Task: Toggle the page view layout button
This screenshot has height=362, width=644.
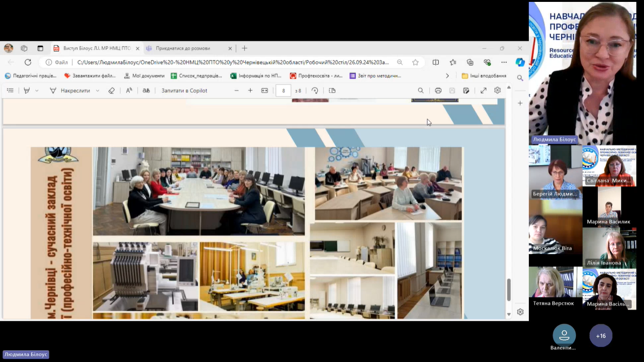Action: tap(332, 91)
